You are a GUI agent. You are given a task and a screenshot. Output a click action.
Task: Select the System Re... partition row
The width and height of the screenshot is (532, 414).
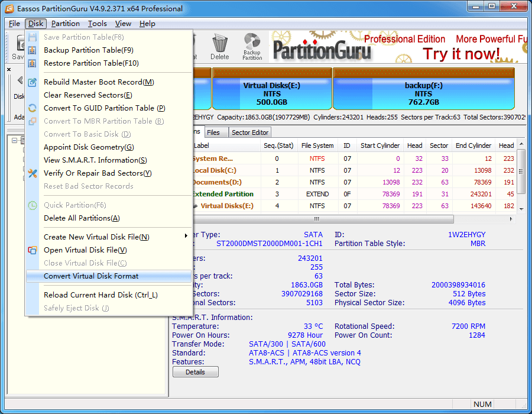coord(354,159)
